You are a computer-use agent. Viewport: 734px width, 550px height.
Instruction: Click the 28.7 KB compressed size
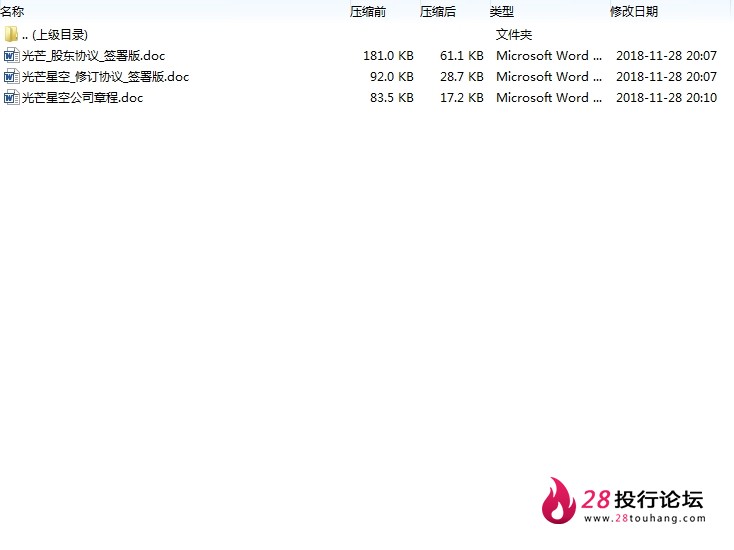pyautogui.click(x=462, y=77)
